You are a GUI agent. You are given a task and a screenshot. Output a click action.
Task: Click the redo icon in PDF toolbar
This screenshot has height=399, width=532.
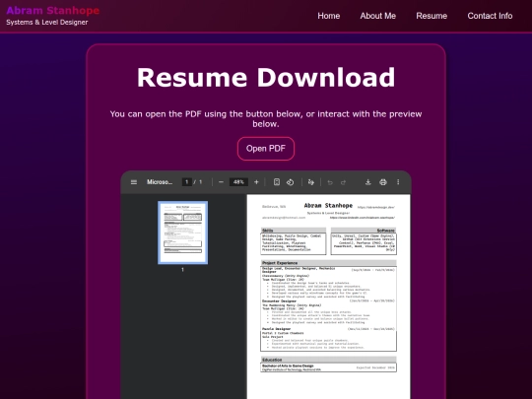point(344,182)
